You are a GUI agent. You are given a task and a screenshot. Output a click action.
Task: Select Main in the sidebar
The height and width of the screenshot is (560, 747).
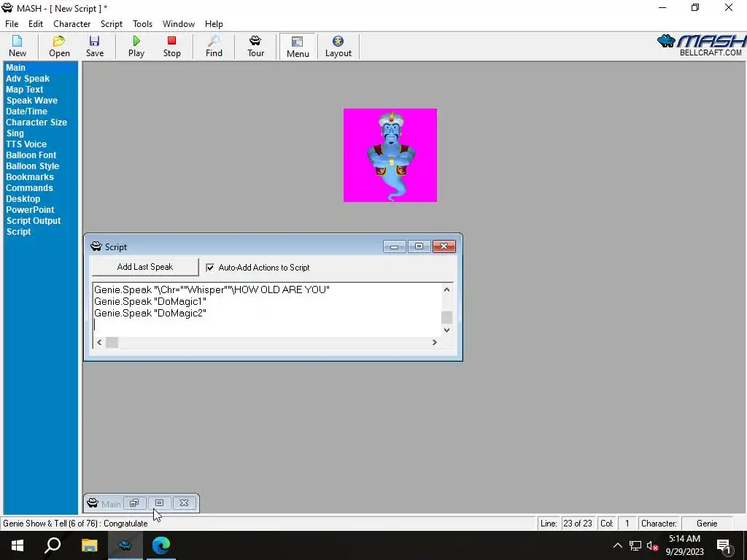[16, 68]
